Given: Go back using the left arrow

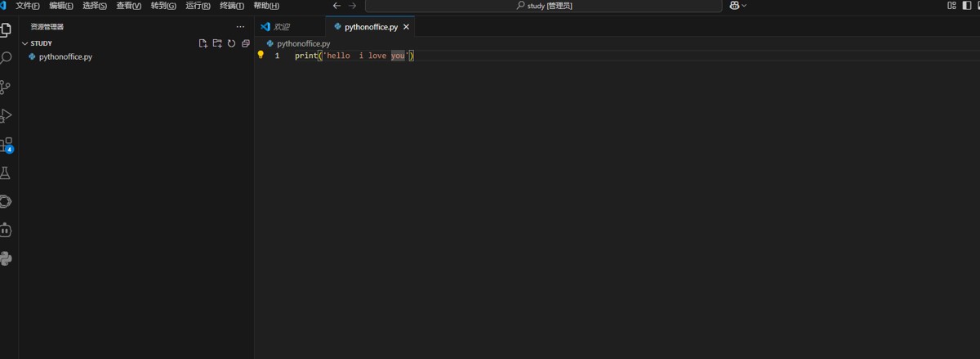Looking at the screenshot, I should tap(336, 6).
